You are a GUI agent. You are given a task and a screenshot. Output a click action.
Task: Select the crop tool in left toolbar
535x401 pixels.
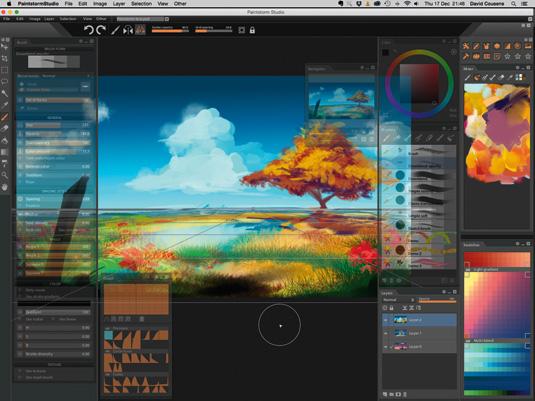point(4,59)
